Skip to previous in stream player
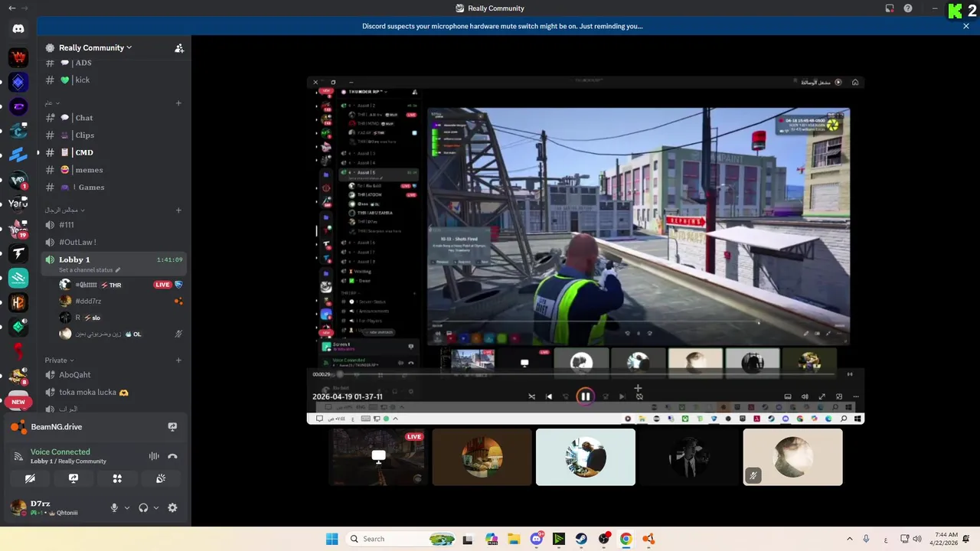The image size is (980, 551). (549, 396)
